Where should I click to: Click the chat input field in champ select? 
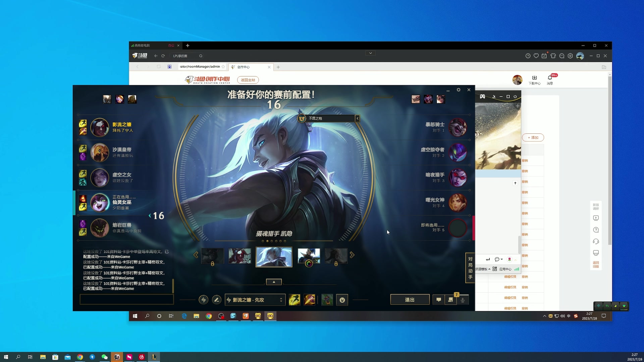pyautogui.click(x=127, y=299)
